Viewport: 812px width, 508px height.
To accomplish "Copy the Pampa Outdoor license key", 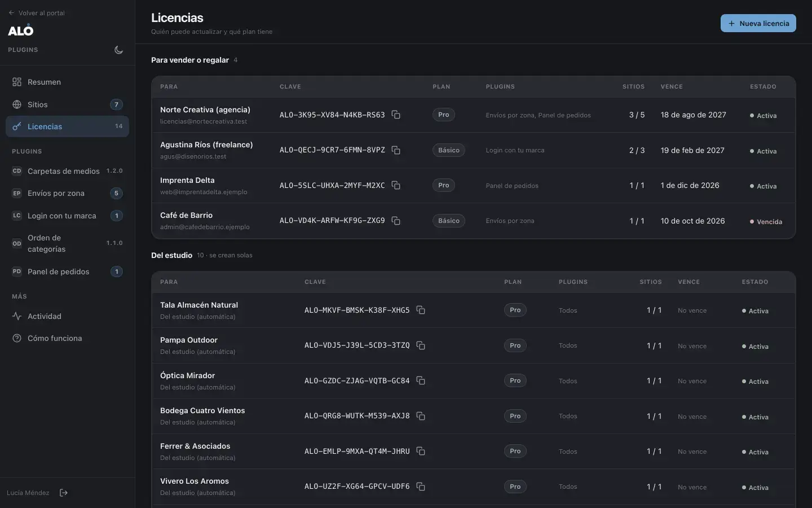I will (x=421, y=345).
